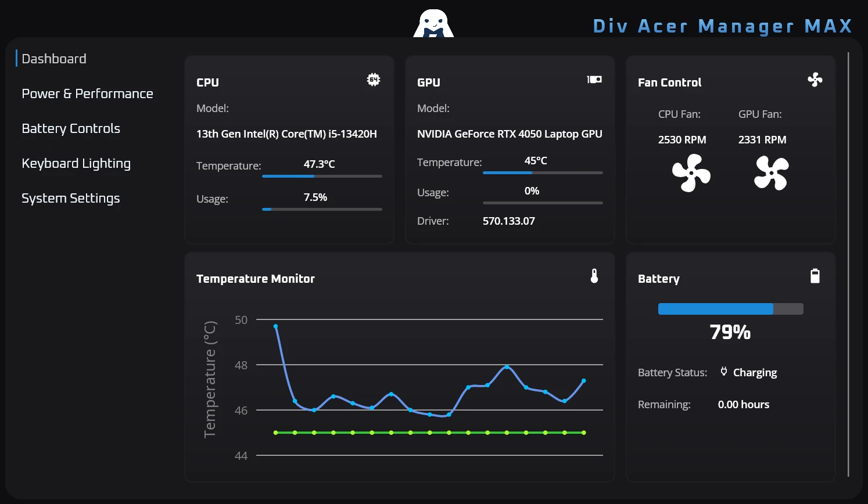Viewport: 868px width, 504px height.
Task: Open Battery Controls page
Action: coord(71,128)
